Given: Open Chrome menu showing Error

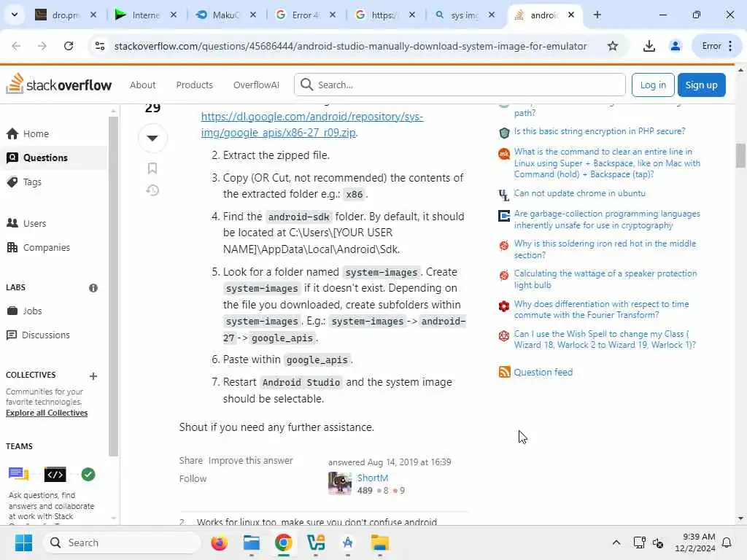Looking at the screenshot, I should coord(716,46).
